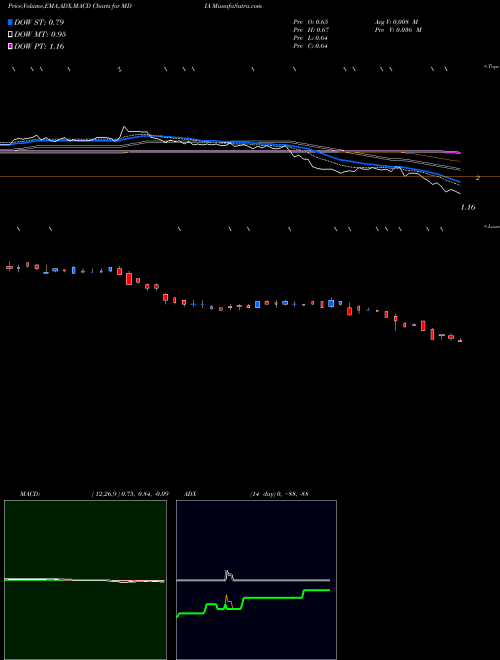Click the 'Pre H: 0.67' high value
The width and height of the screenshot is (500, 660).
311,30
